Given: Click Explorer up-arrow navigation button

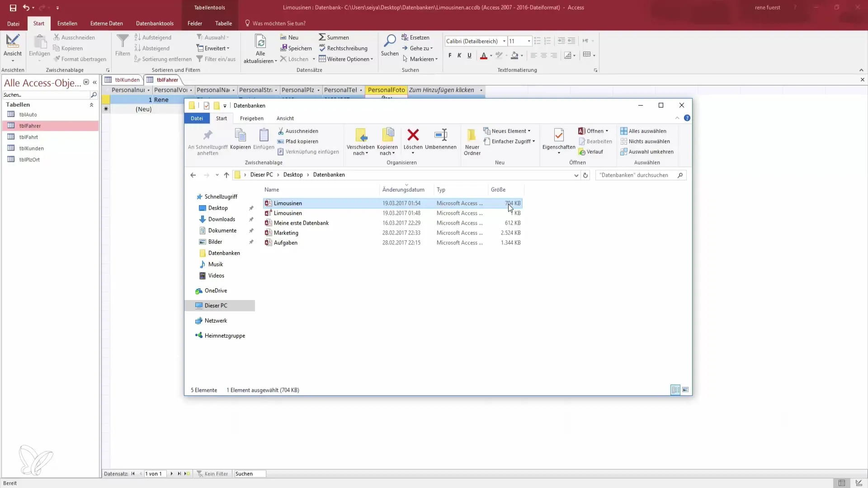Looking at the screenshot, I should coord(226,175).
